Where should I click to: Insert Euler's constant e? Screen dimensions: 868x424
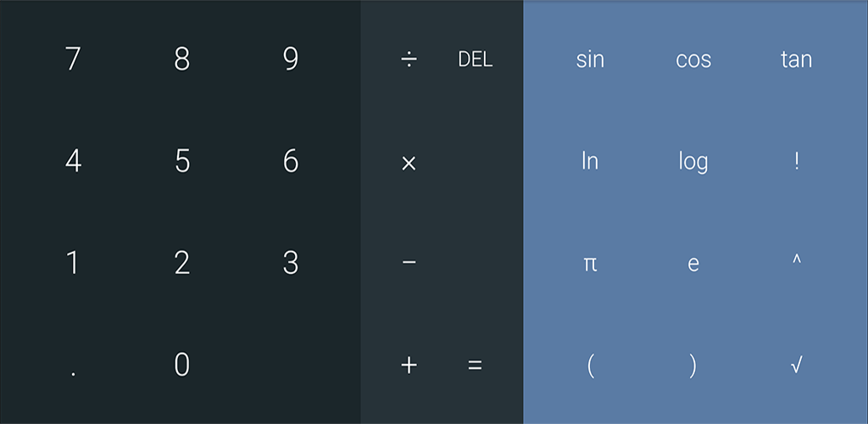coord(693,264)
